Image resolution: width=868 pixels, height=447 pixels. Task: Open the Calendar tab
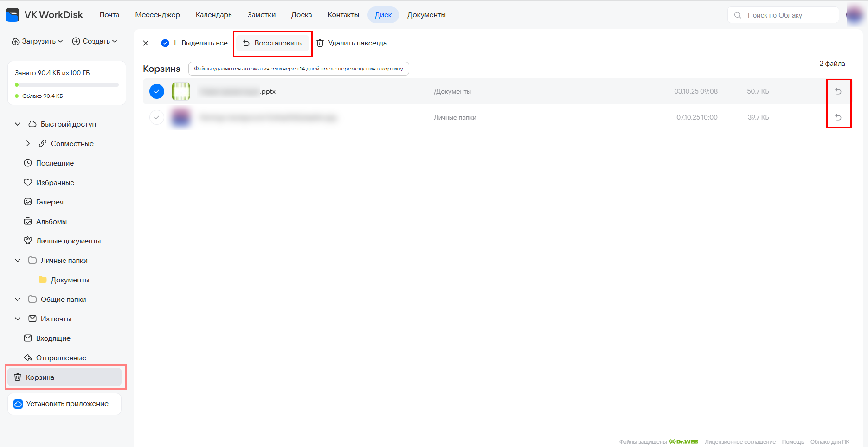point(213,15)
